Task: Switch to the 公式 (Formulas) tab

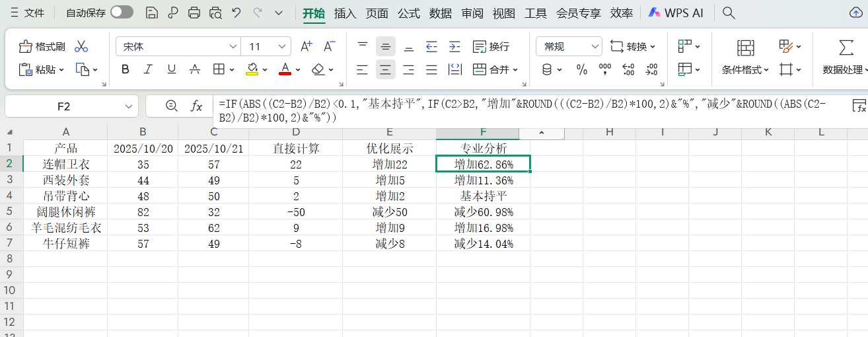Action: coord(408,13)
